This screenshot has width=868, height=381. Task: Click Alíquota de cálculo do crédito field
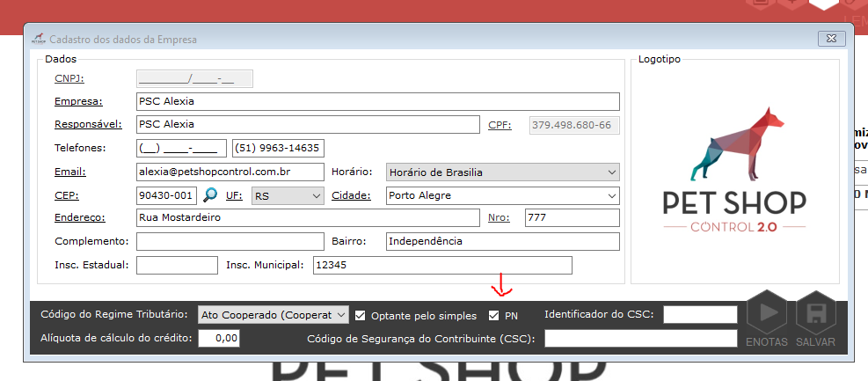219,338
